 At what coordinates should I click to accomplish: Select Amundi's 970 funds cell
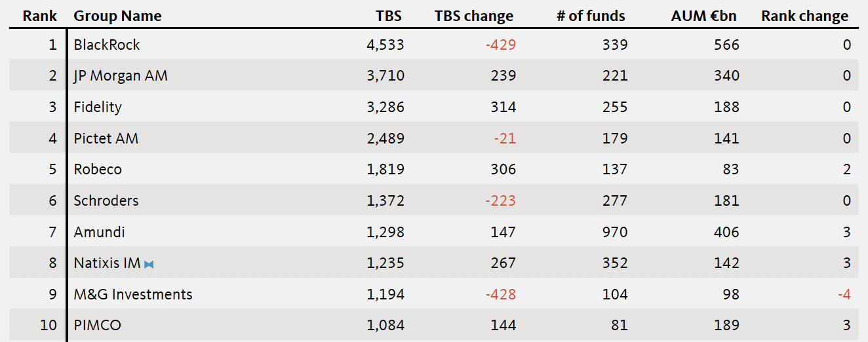point(614,232)
